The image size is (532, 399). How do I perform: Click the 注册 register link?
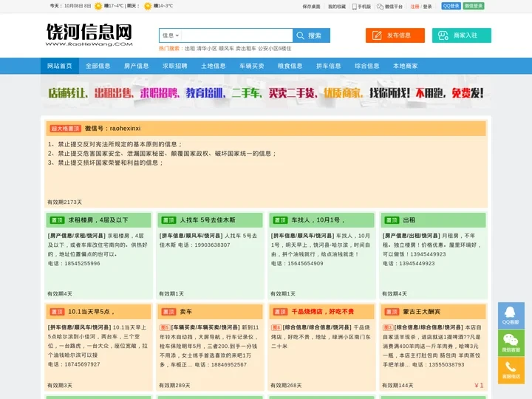click(x=415, y=7)
